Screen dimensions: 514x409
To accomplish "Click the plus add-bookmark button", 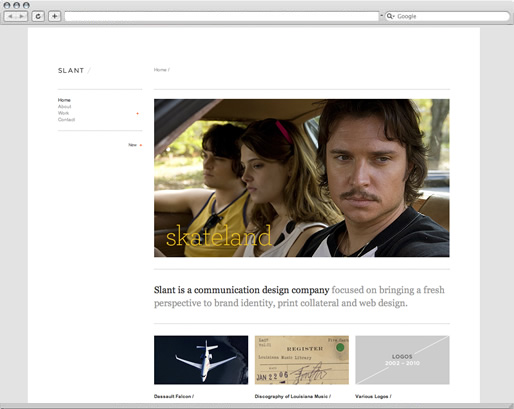I will [x=55, y=16].
